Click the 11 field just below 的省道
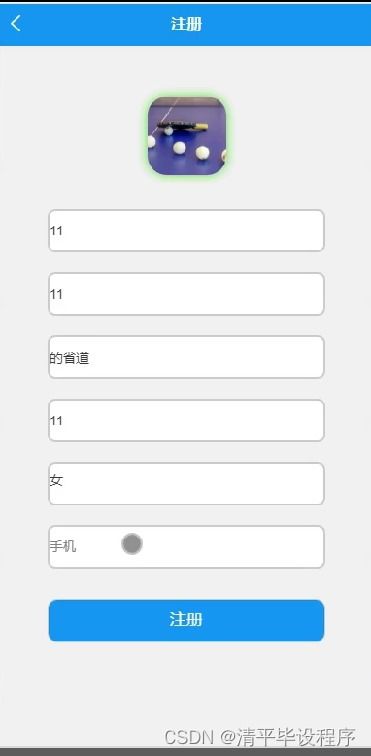Viewport: 371px width, 756px height. pos(186,420)
